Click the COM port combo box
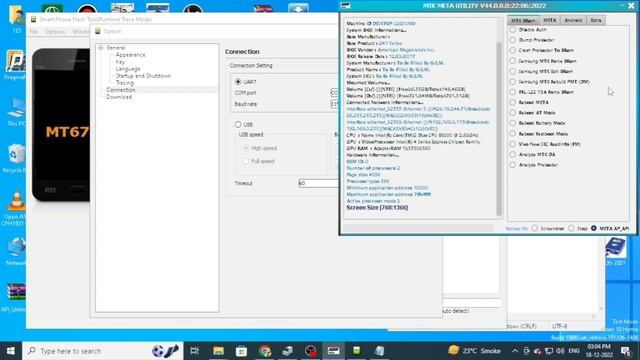 pyautogui.click(x=334, y=93)
